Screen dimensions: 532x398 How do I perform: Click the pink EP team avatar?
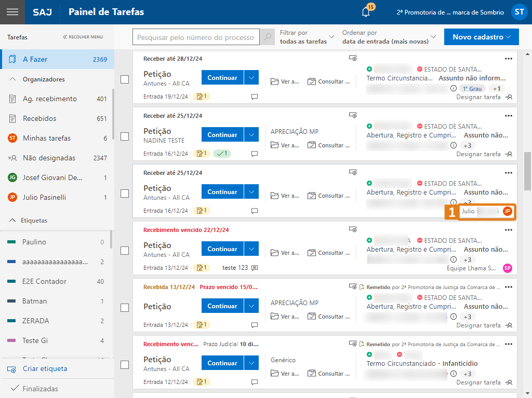tap(508, 268)
